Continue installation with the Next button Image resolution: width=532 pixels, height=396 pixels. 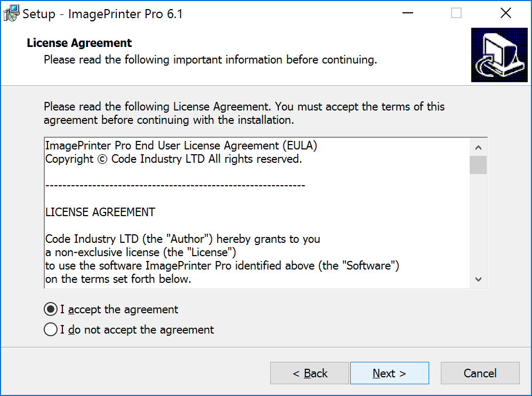pyautogui.click(x=390, y=373)
